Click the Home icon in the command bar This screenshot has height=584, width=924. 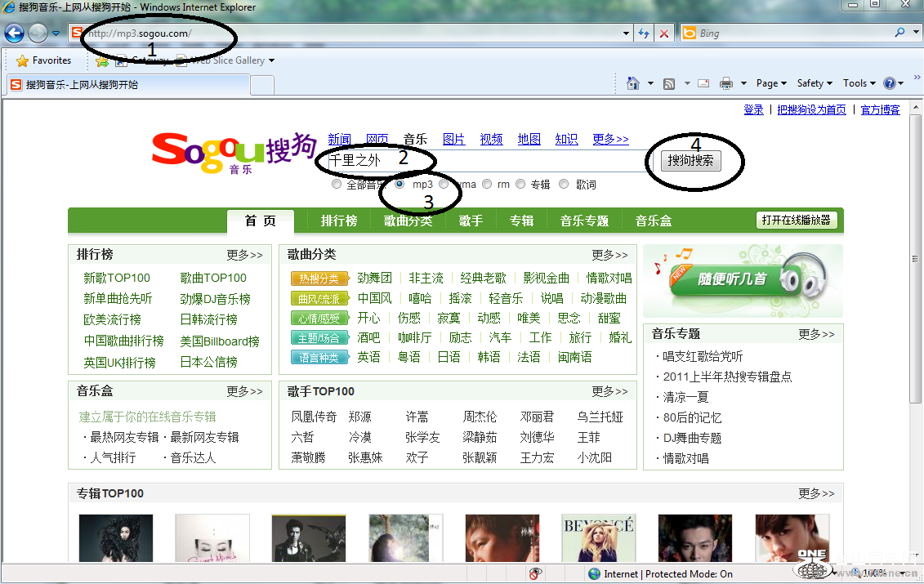coord(633,83)
